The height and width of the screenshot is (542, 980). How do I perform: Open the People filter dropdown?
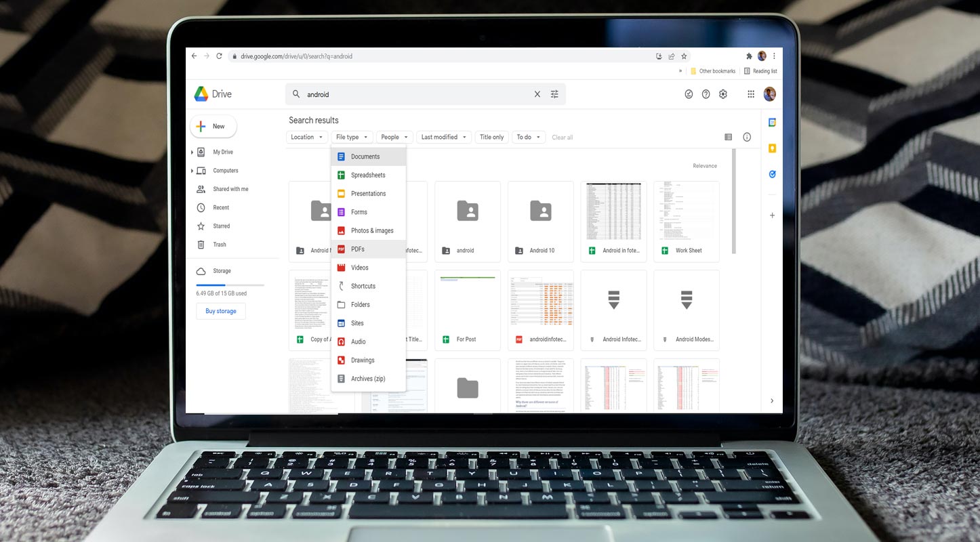(x=394, y=137)
